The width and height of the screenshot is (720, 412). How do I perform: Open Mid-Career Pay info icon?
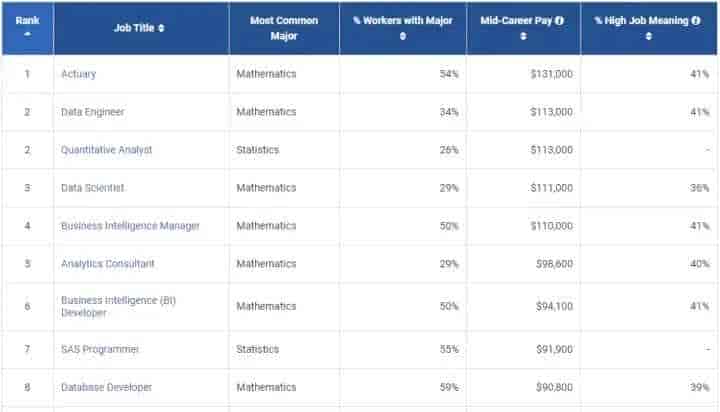pyautogui.click(x=559, y=20)
